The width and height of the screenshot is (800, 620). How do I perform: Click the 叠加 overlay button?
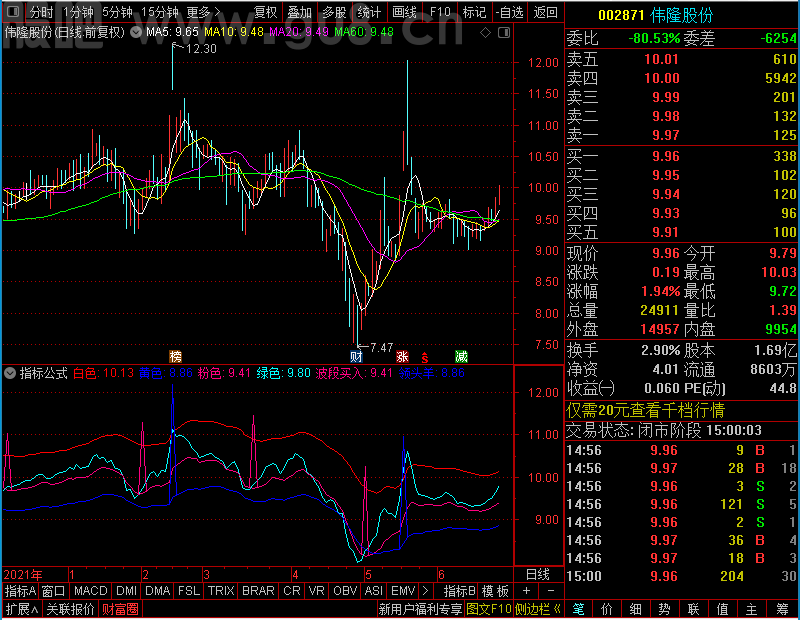pos(299,12)
